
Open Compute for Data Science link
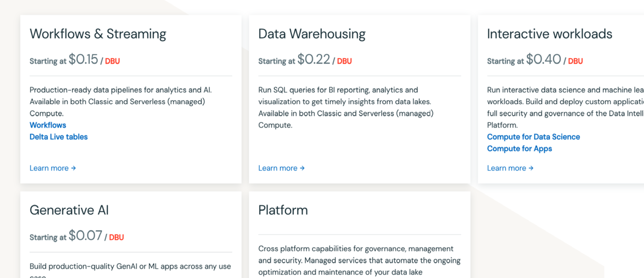[x=533, y=137]
